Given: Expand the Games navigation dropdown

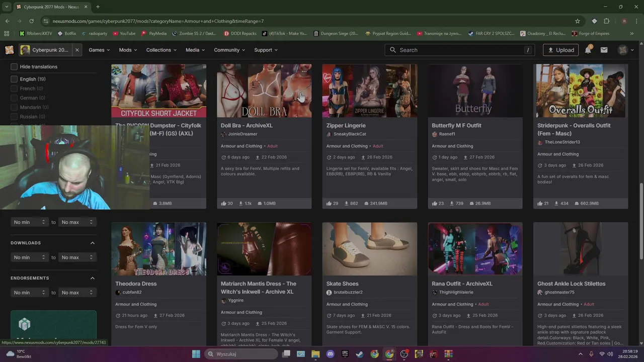Looking at the screenshot, I should (100, 50).
